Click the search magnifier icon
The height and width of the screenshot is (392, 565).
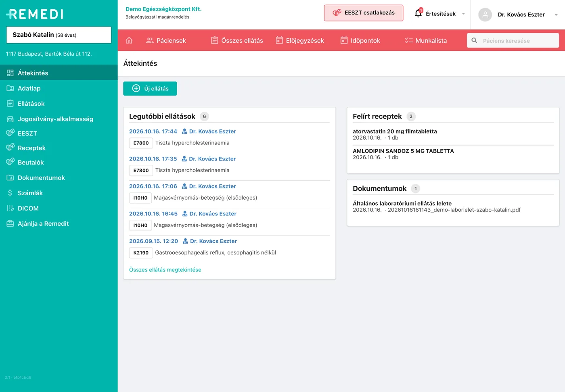[475, 40]
